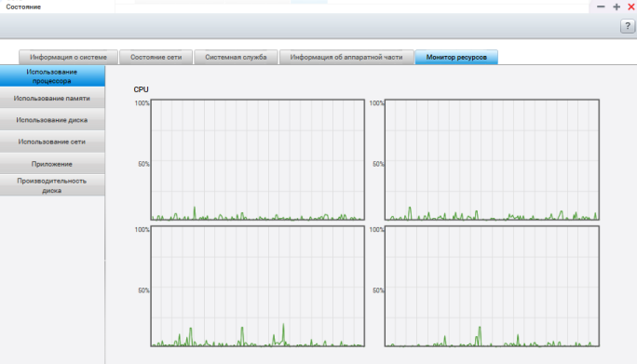Close the window with red X

click(x=631, y=7)
